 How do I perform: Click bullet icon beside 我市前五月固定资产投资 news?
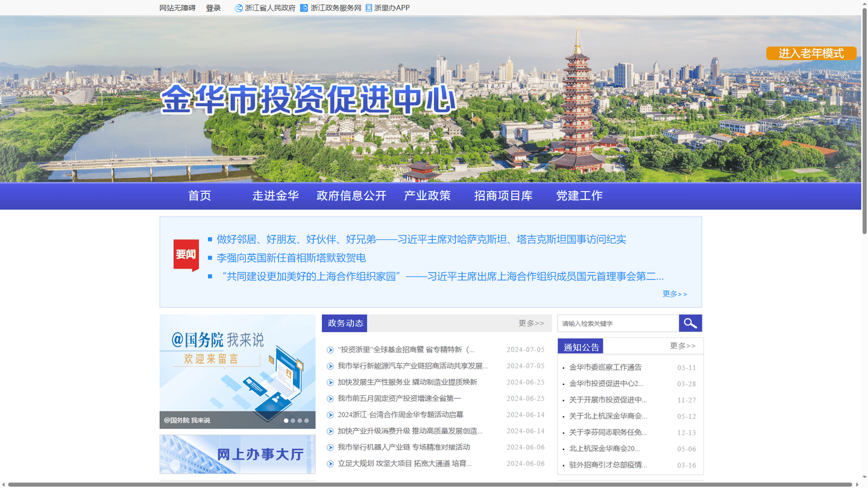(330, 399)
